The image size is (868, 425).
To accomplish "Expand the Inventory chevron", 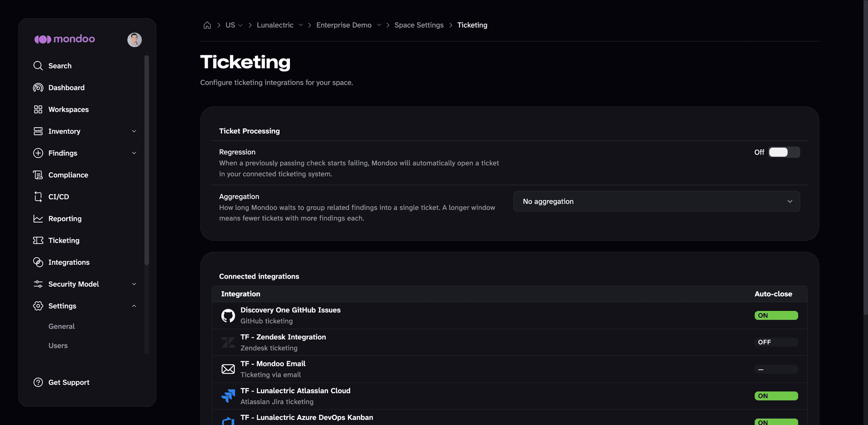I will 134,131.
